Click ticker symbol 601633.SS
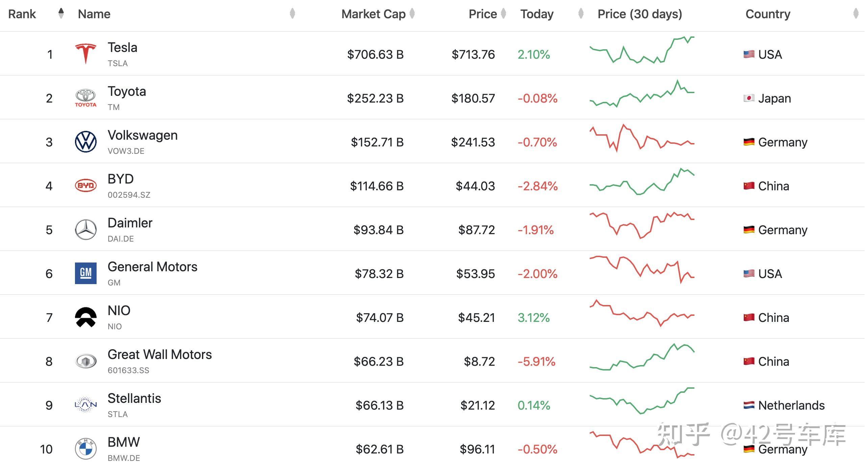 (x=128, y=370)
